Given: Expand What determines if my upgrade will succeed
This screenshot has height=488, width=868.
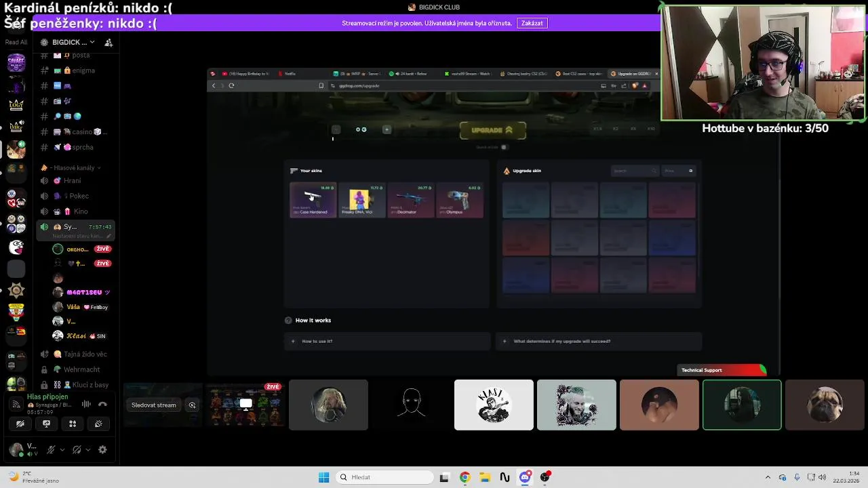Looking at the screenshot, I should 599,341.
